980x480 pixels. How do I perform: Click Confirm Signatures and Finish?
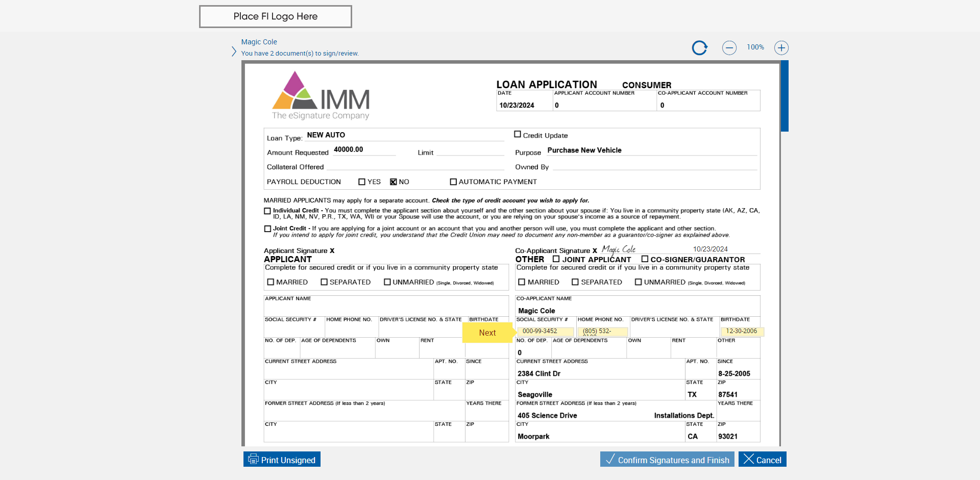tap(667, 459)
